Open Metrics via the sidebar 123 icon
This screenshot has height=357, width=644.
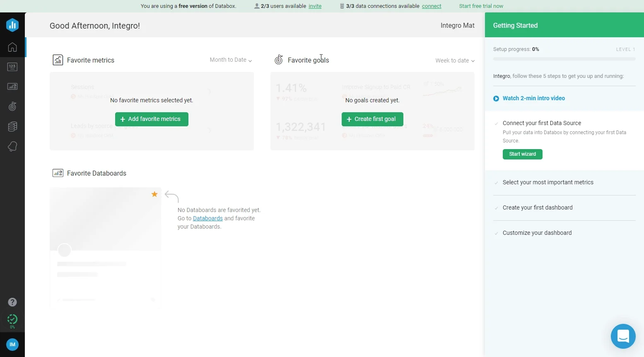(12, 67)
